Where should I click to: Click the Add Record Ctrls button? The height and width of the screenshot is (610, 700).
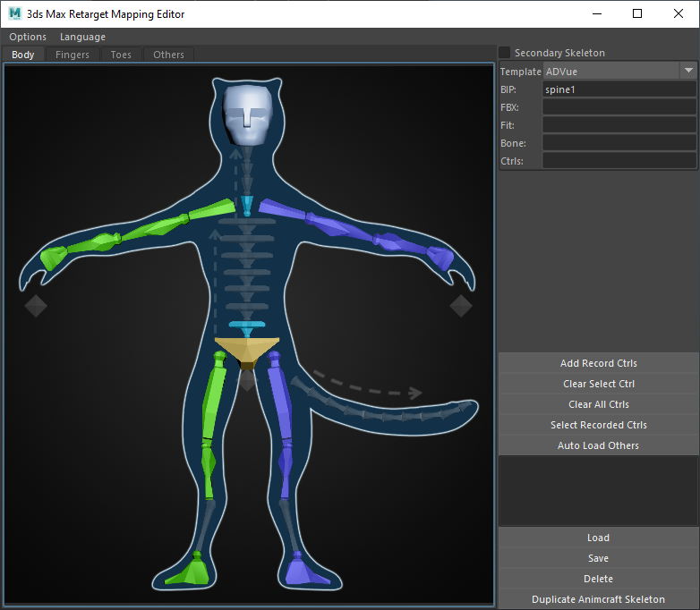598,363
